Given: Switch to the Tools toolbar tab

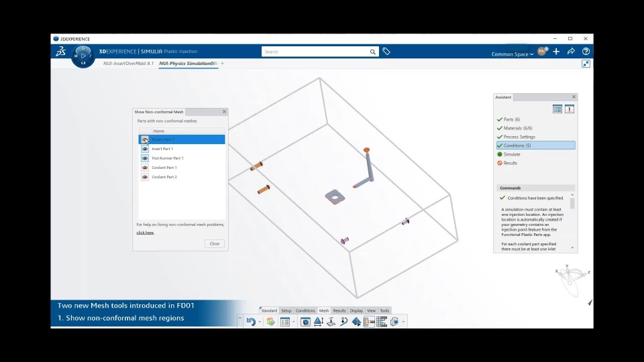Looking at the screenshot, I should click(x=384, y=310).
